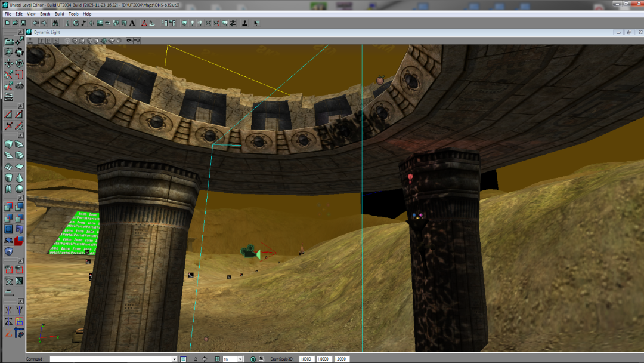Switch viewport to Side view mode

(x=55, y=41)
